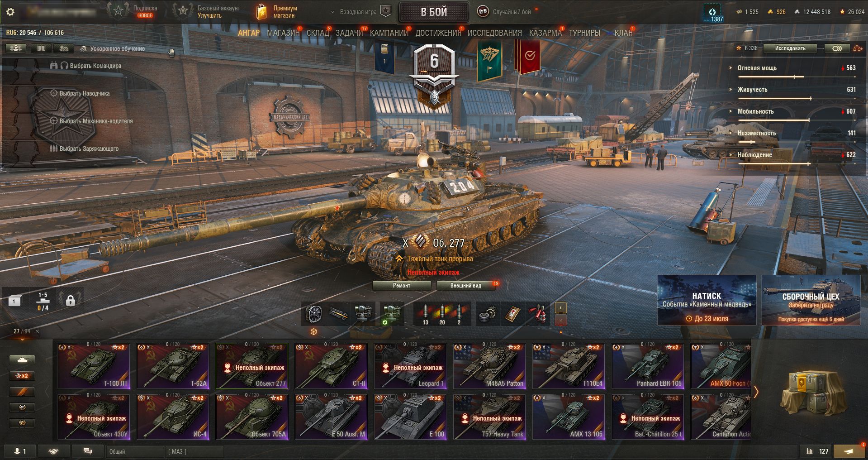Click the Ремонт repair button
Image resolution: width=868 pixels, height=460 pixels.
402,286
